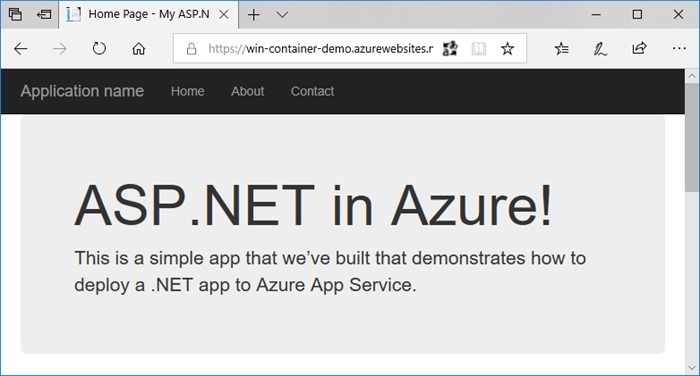Share this page icon

639,48
